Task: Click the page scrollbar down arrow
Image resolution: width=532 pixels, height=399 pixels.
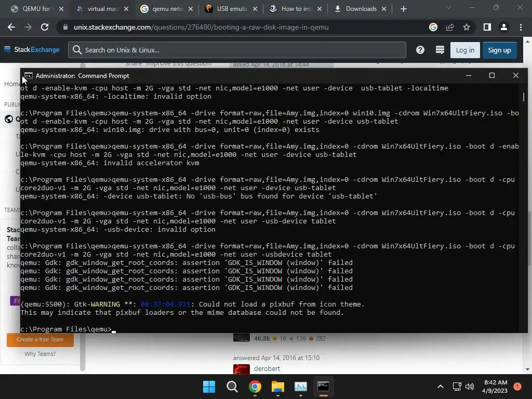Action: tap(527, 369)
